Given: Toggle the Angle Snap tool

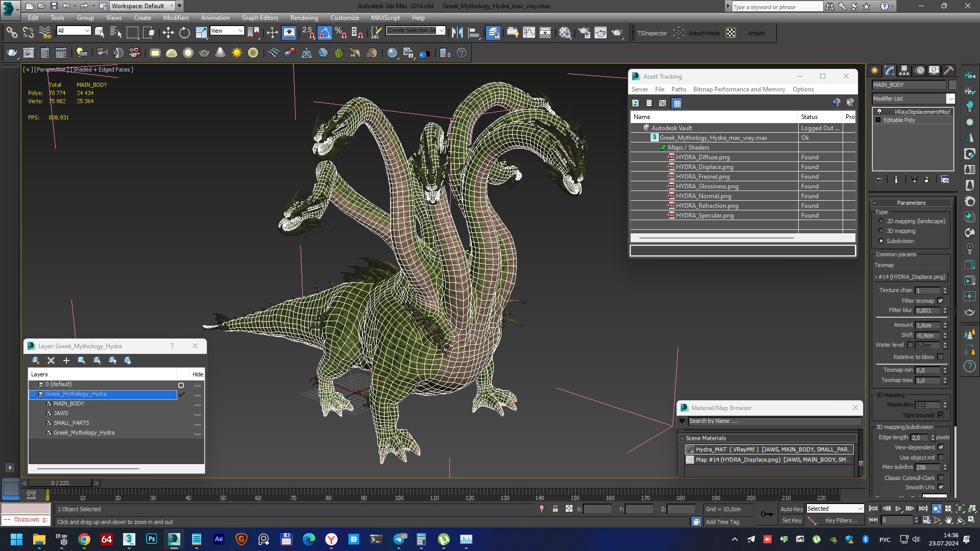Looking at the screenshot, I should coord(324,33).
